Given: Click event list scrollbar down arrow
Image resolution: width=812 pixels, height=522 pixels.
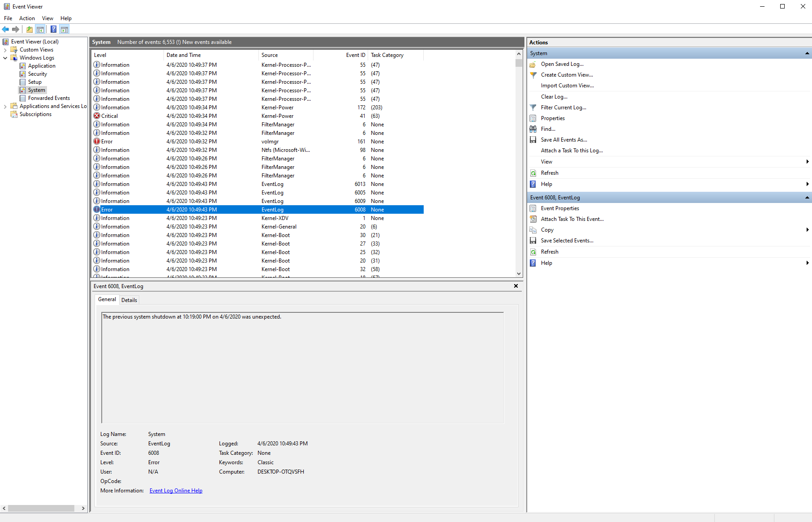Looking at the screenshot, I should pos(519,273).
